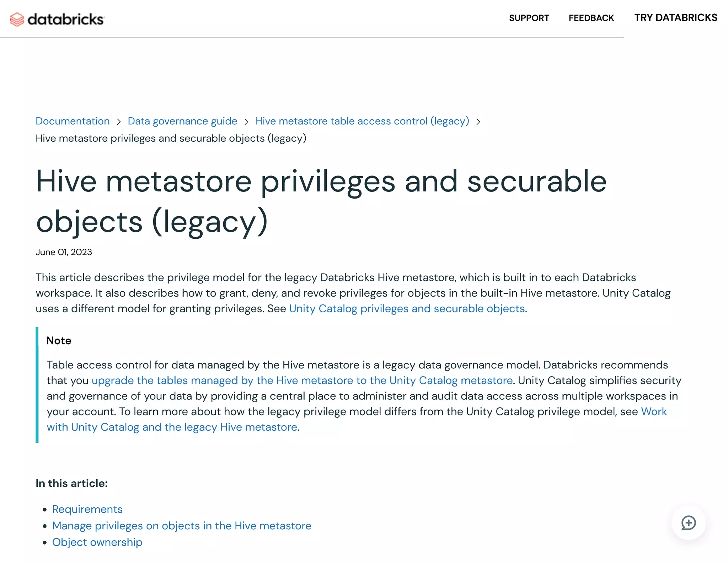Image resolution: width=728 pixels, height=562 pixels.
Task: Go to Documentation breadcrumb
Action: (x=73, y=121)
